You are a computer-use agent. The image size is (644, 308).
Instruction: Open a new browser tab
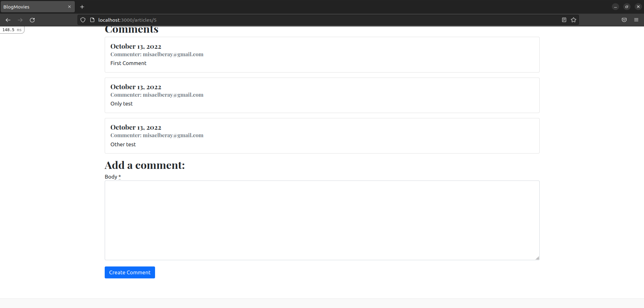pos(82,7)
